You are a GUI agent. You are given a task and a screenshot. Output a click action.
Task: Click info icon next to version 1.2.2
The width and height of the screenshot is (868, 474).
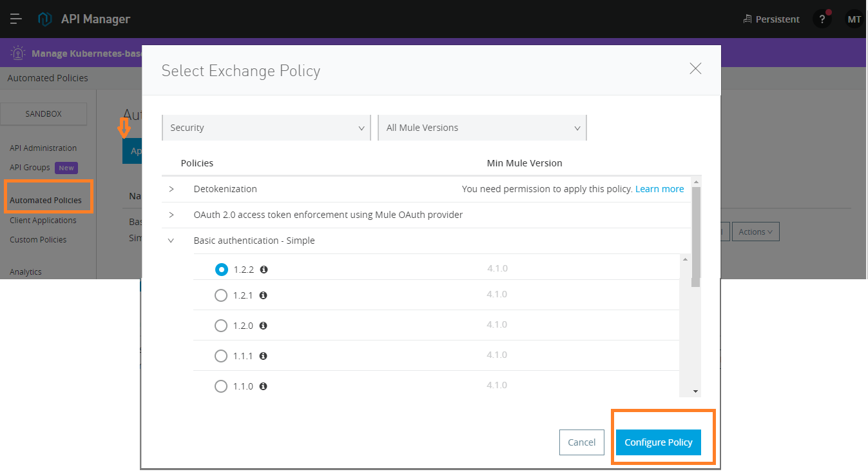coord(264,270)
